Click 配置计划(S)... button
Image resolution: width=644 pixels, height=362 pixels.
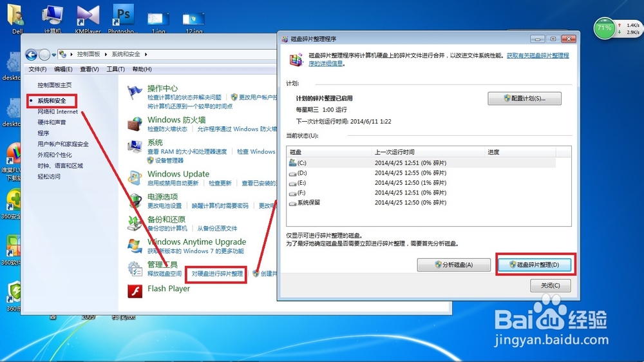pos(524,98)
